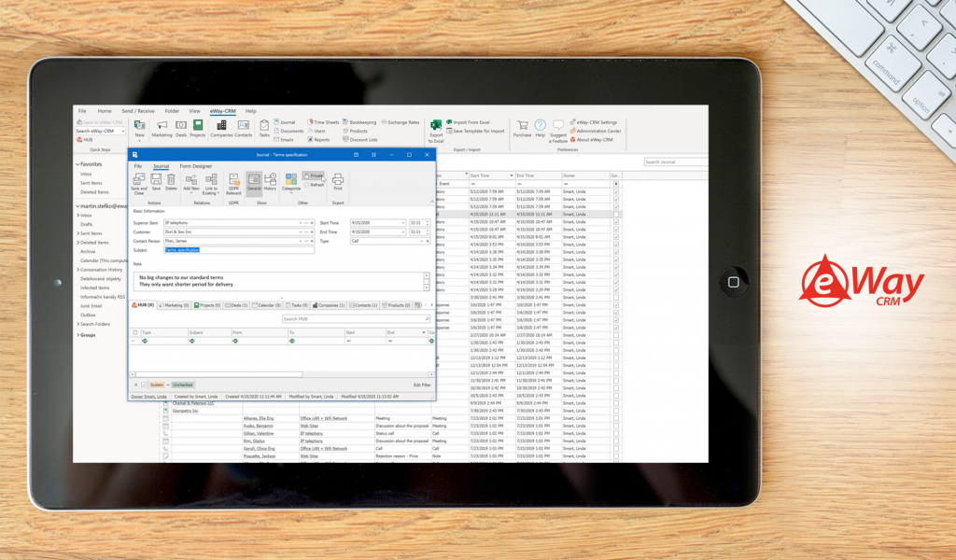Expand the Customer field dropdown
The width and height of the screenshot is (956, 560).
(300, 232)
